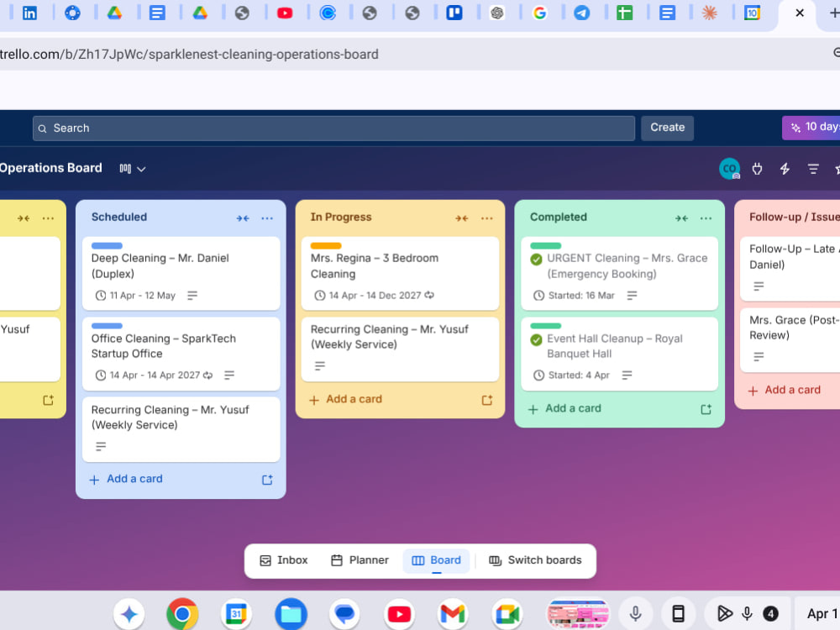Click the microphone icon on the shelf

coord(635,613)
